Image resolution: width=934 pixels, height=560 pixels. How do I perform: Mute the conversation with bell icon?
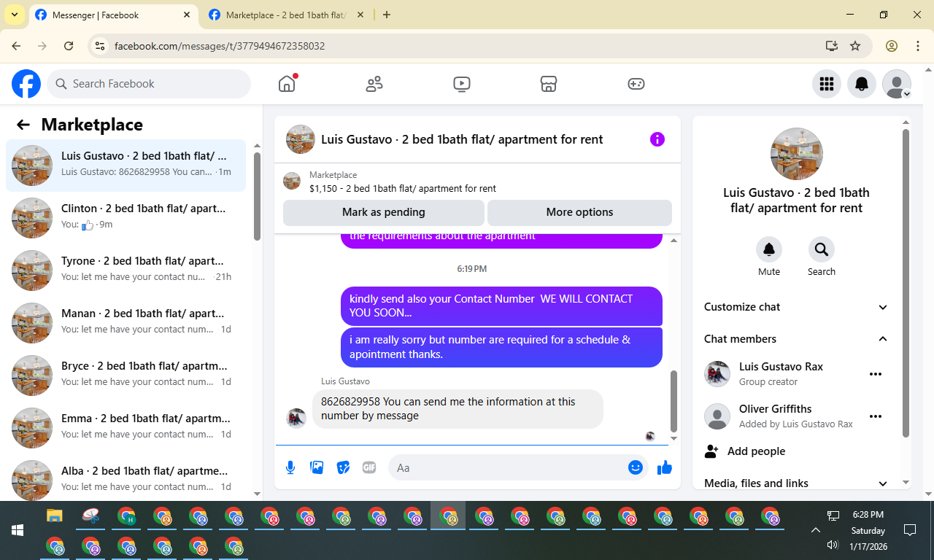coord(769,249)
